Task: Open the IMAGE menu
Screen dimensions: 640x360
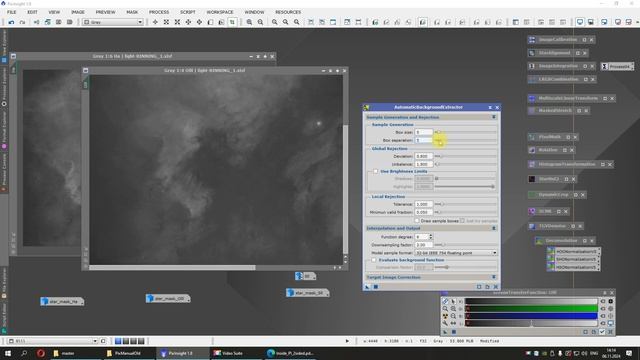Action: click(78, 12)
